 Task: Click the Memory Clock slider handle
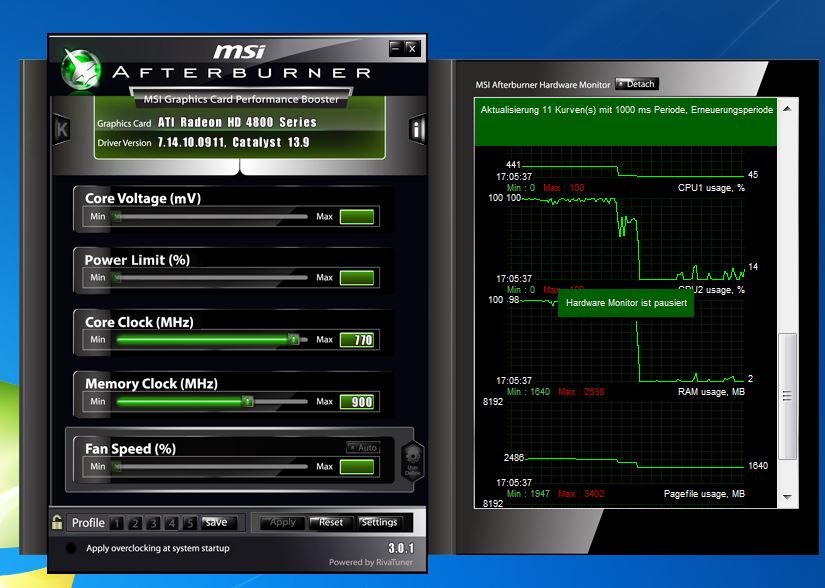247,402
